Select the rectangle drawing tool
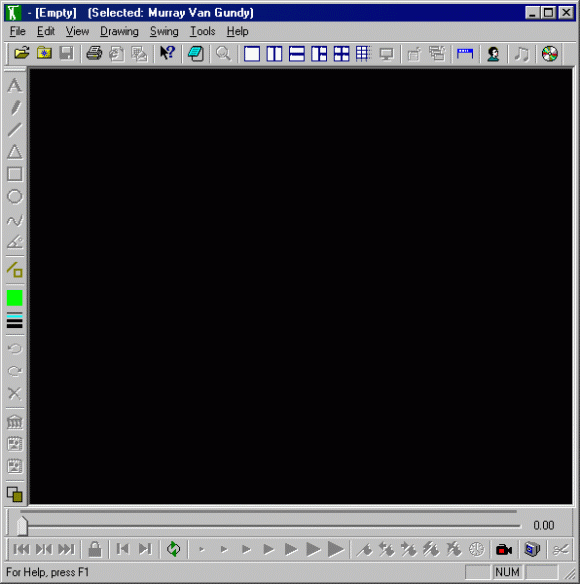This screenshot has height=584, width=580. click(x=15, y=174)
